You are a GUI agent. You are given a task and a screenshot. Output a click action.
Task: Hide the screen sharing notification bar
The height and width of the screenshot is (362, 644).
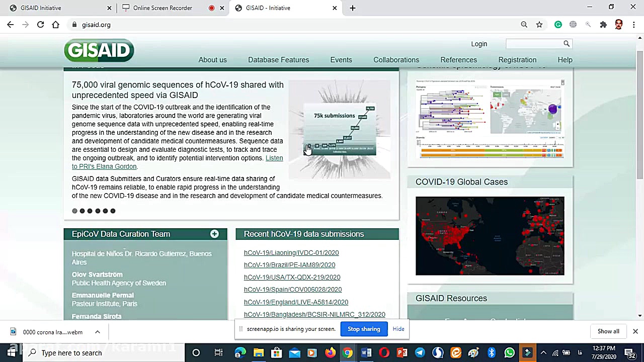point(398,329)
